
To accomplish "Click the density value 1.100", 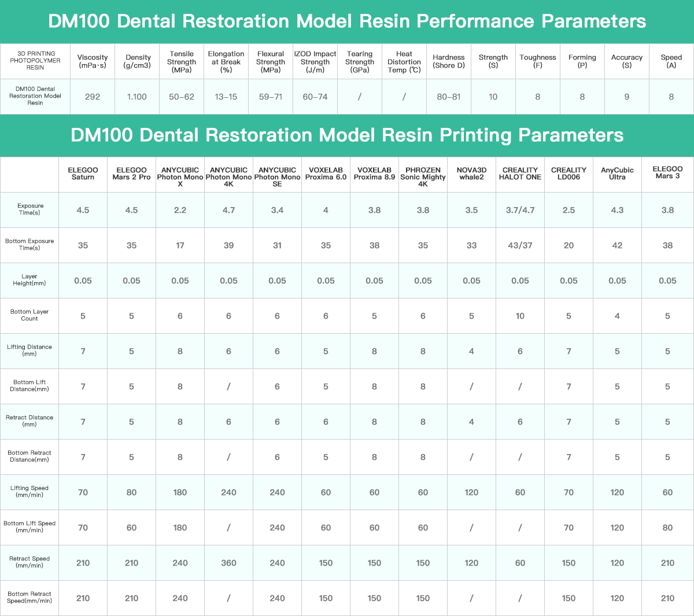I will [137, 97].
